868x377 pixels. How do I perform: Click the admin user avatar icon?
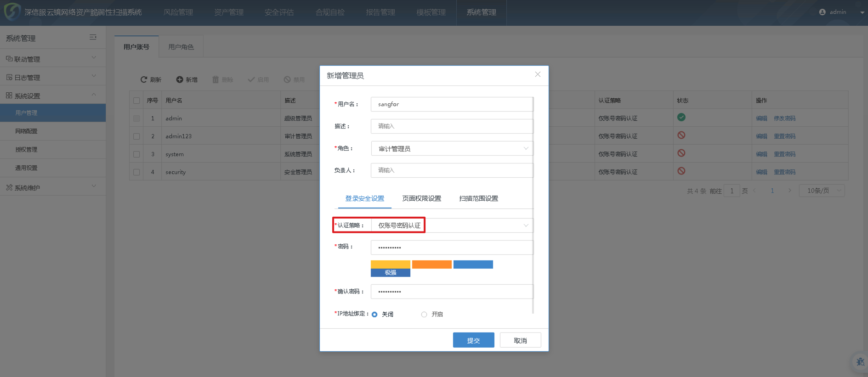click(x=823, y=12)
